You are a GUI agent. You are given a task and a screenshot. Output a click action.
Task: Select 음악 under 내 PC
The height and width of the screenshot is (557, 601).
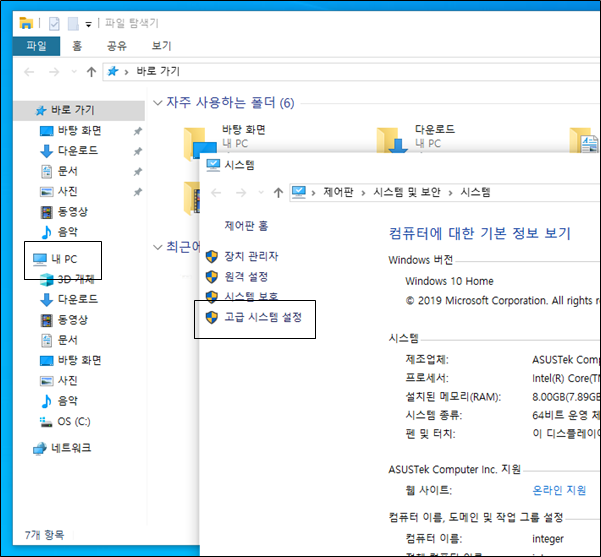coord(59,401)
